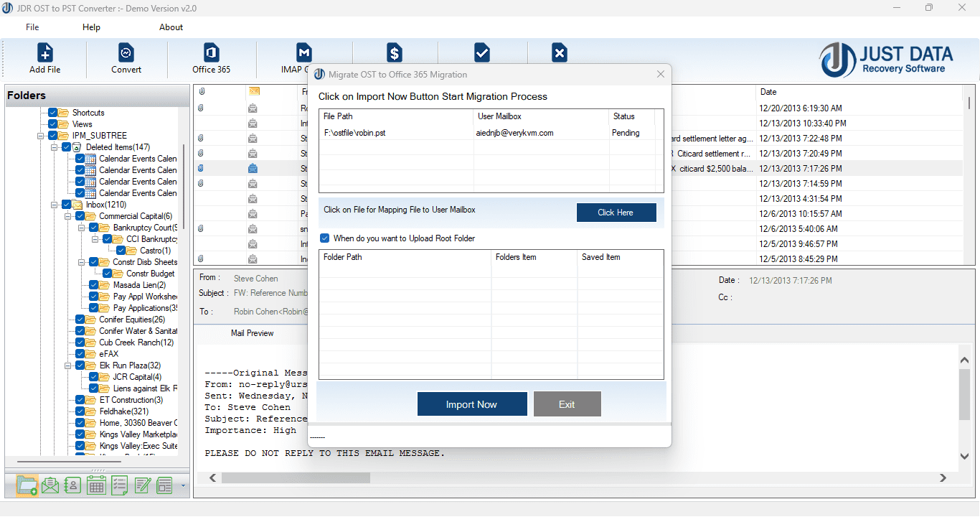Open the File menu

32,27
